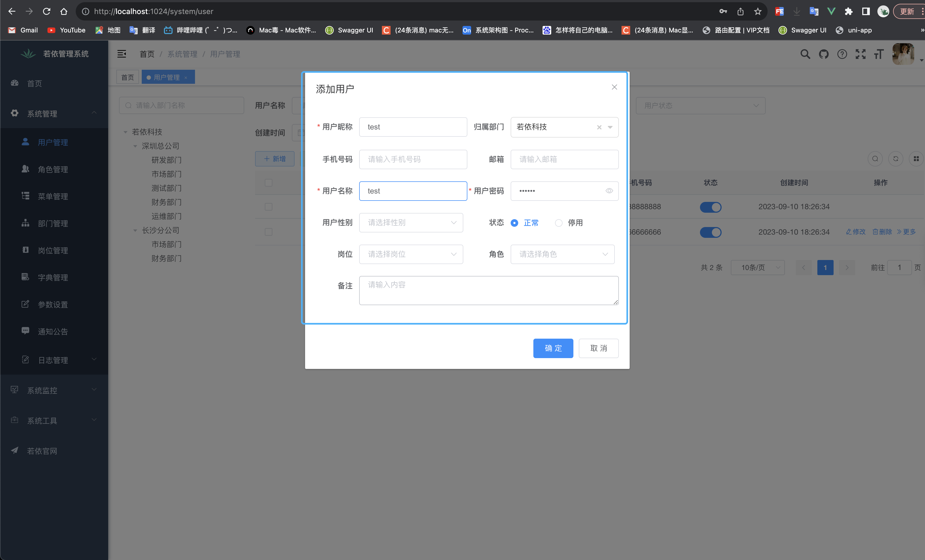Toggle status switch for first user row

[x=710, y=207]
